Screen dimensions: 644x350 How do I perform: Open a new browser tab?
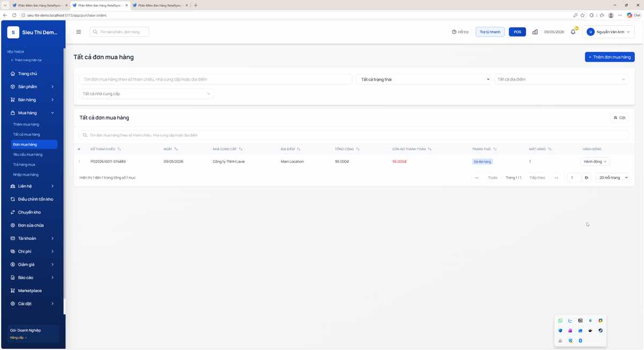[196, 5]
